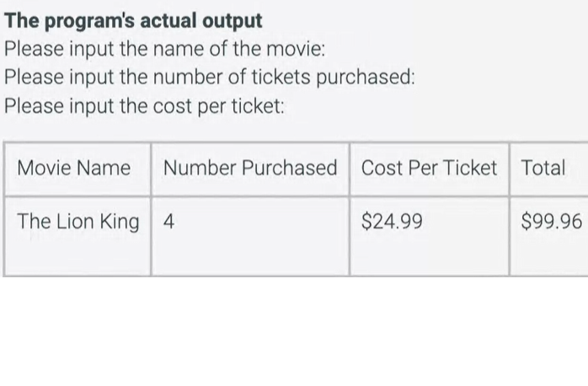The height and width of the screenshot is (386, 588).
Task: Click the $99.96 total cell
Action: 549,236
